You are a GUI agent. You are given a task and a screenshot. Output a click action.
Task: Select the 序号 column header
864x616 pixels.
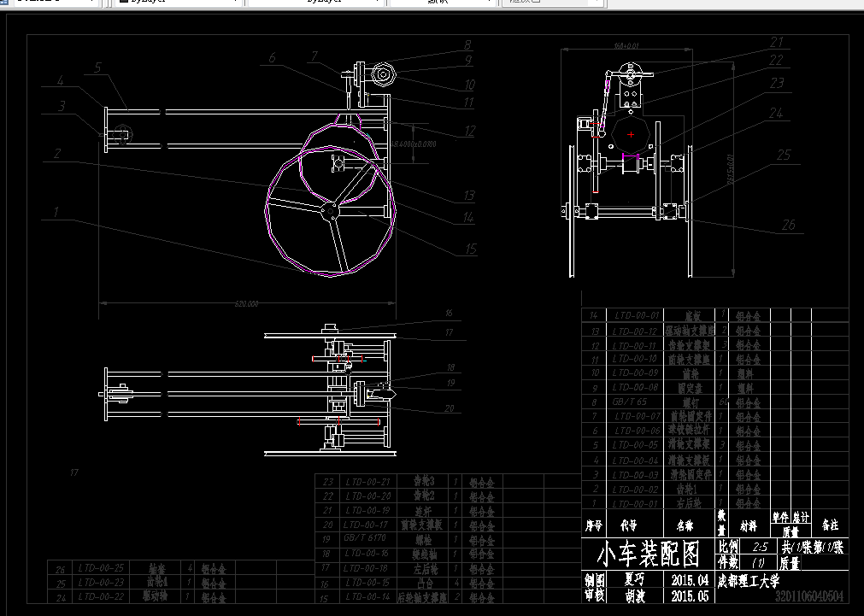click(593, 526)
